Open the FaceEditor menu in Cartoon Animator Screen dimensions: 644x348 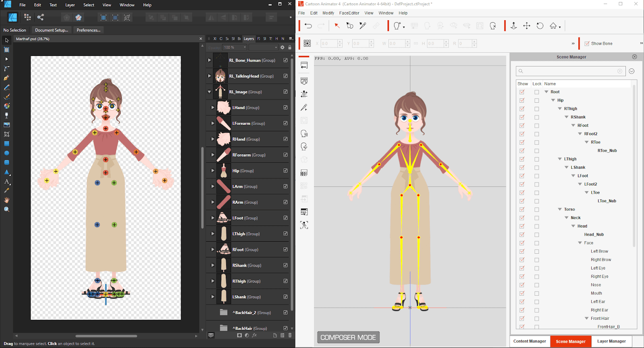pos(349,13)
